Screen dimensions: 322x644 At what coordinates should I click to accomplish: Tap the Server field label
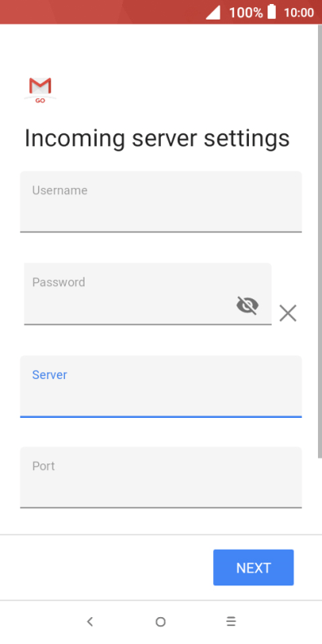50,375
